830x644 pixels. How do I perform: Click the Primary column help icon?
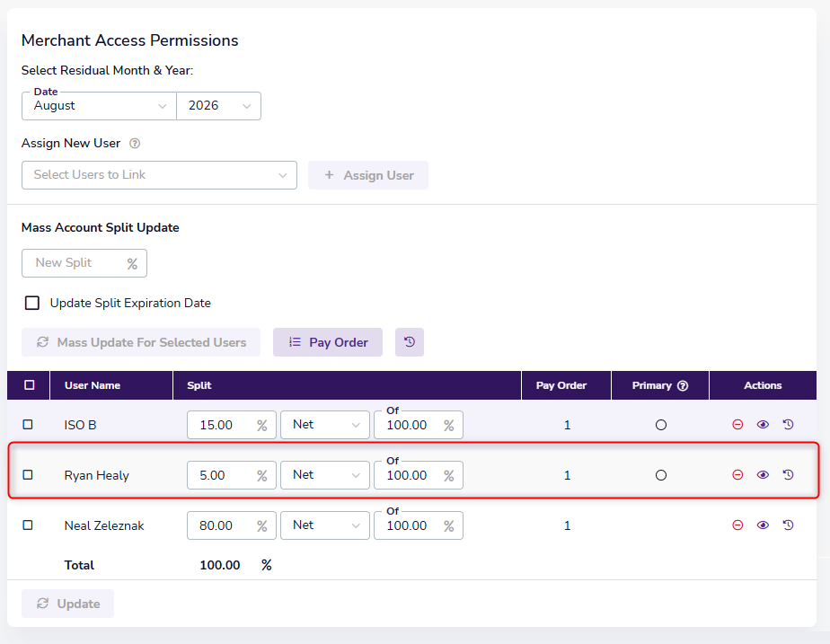click(x=683, y=385)
